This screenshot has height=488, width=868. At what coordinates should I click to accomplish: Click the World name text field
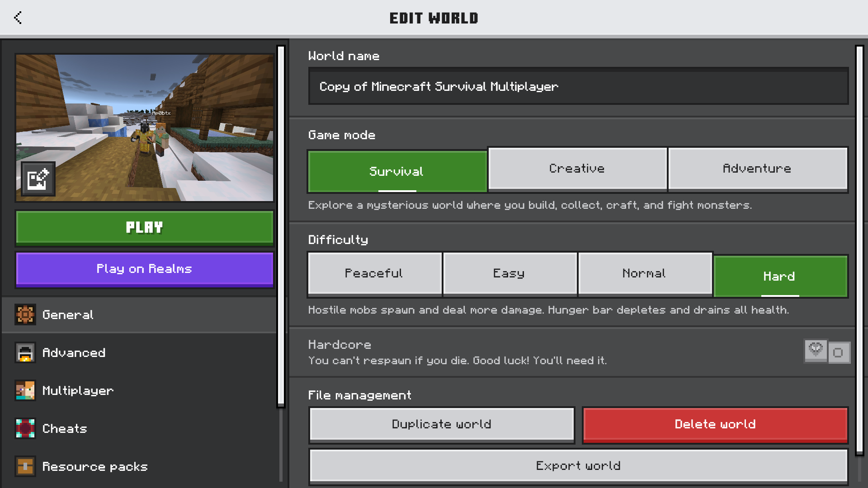(578, 86)
